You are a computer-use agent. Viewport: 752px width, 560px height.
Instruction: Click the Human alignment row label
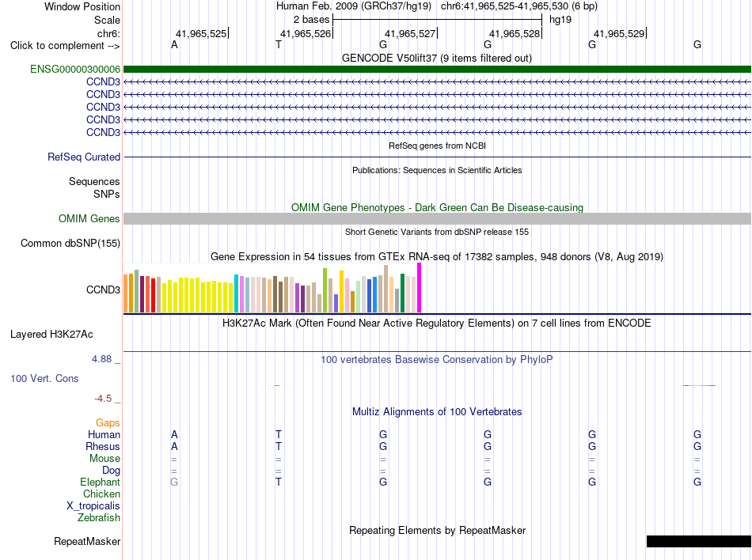[x=104, y=434]
